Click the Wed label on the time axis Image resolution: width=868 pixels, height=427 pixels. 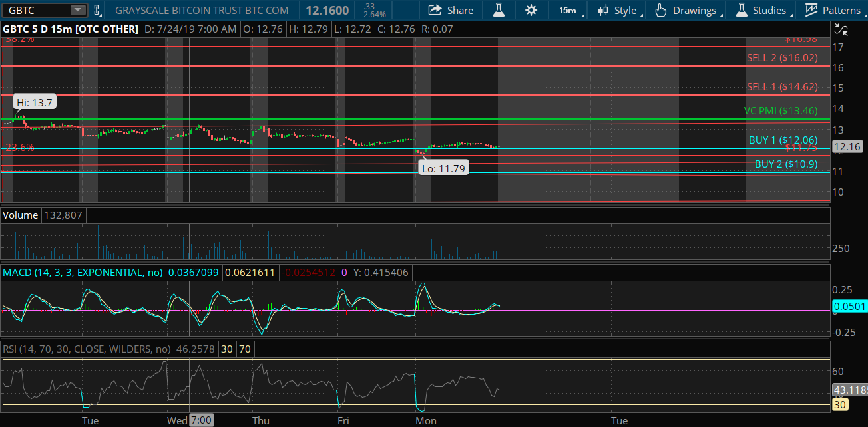point(177,420)
